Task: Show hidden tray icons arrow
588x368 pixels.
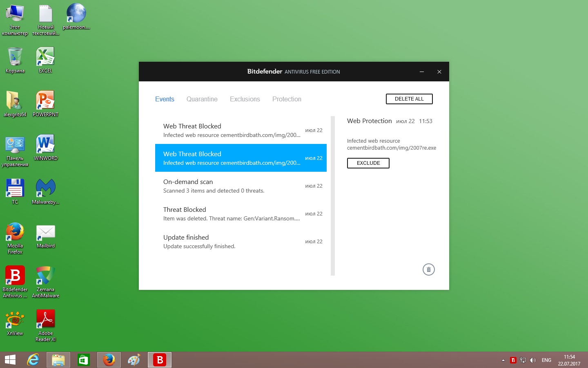Action: click(x=503, y=360)
